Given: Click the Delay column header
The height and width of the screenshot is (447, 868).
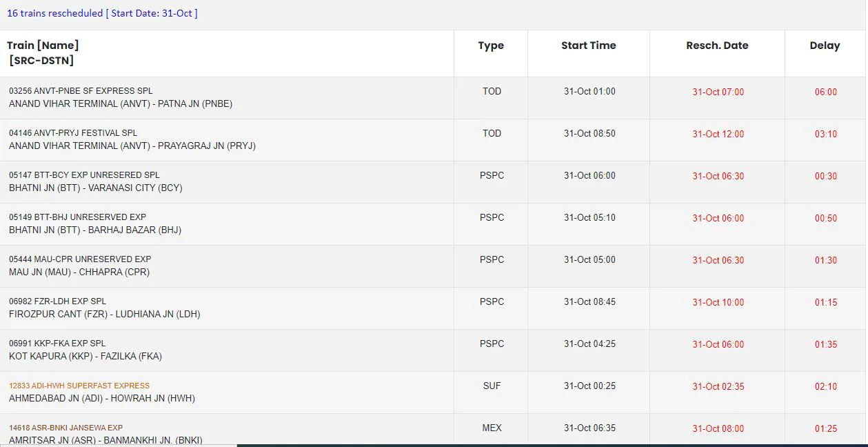Looking at the screenshot, I should [825, 46].
